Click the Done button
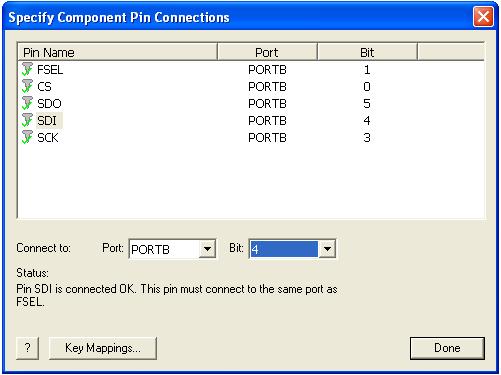The width and height of the screenshot is (501, 375). (447, 348)
